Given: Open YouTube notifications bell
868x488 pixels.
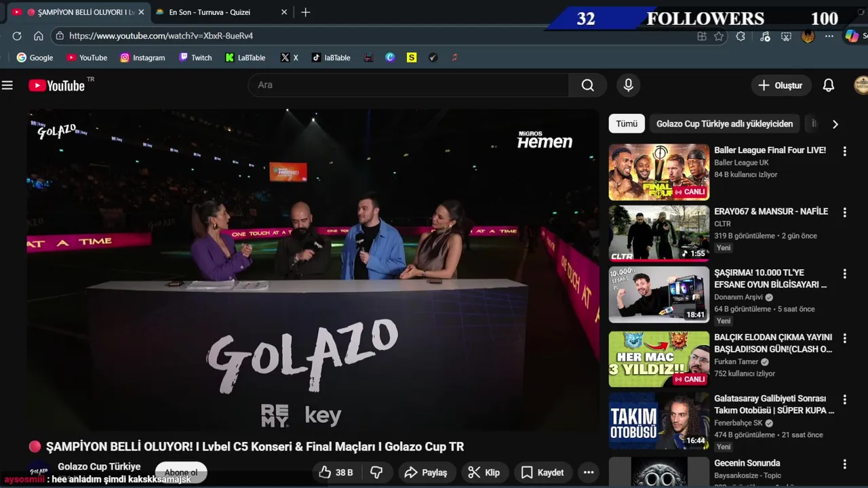Looking at the screenshot, I should coord(829,85).
